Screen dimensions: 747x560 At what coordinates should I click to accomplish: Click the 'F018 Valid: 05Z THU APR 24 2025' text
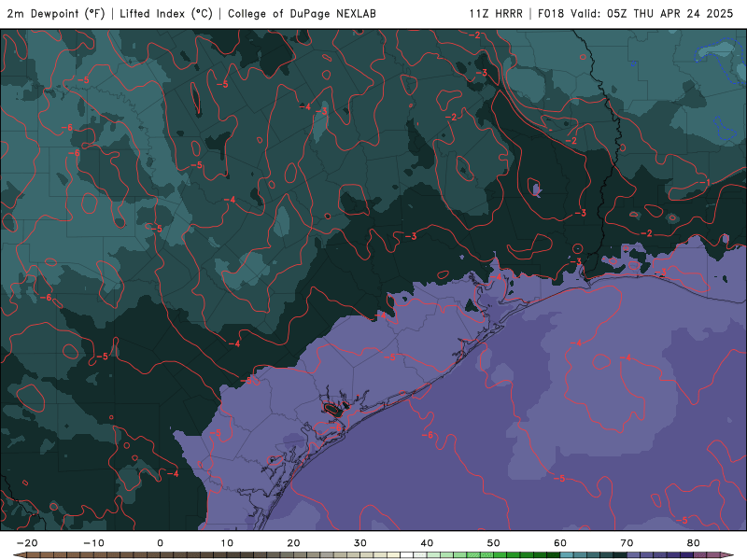636,14
